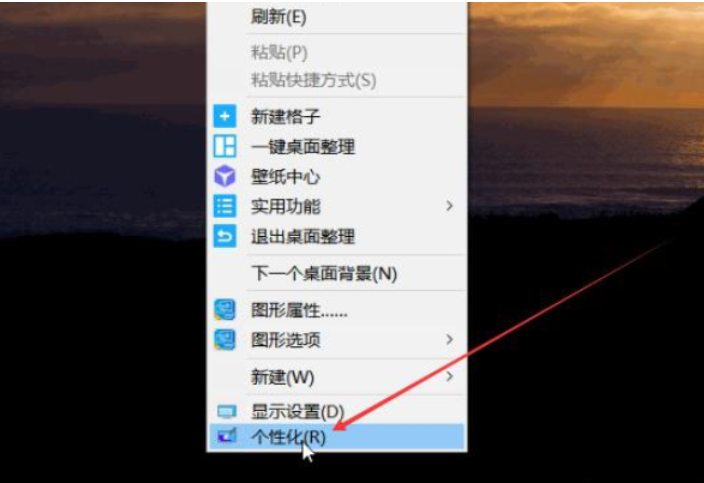
Task: Click the list icon beside 实用功能
Action: [224, 206]
